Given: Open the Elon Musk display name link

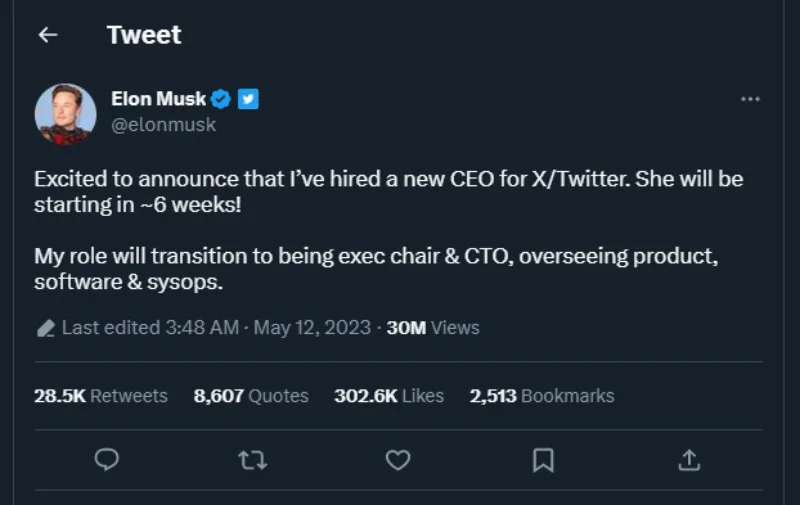Looking at the screenshot, I should click(x=159, y=99).
